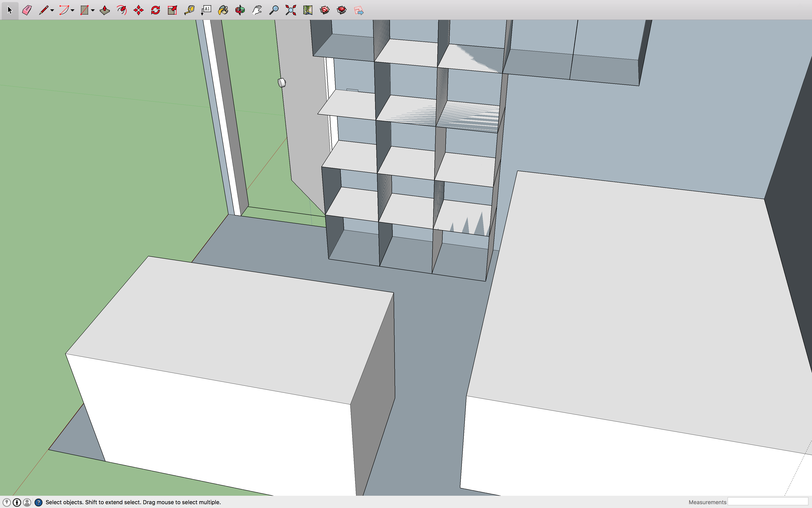
Task: Click Send to LayOut icon
Action: pos(358,10)
